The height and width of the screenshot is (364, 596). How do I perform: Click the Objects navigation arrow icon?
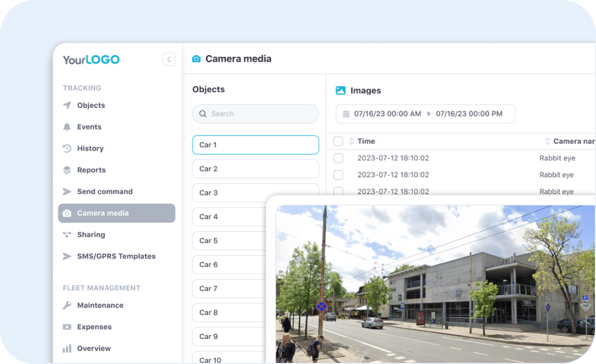coord(67,106)
